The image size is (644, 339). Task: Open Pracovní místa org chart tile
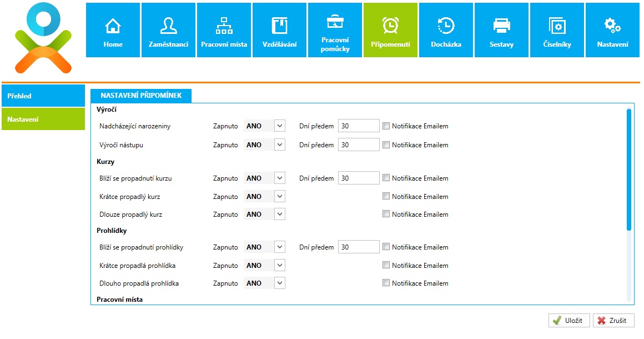(x=224, y=30)
